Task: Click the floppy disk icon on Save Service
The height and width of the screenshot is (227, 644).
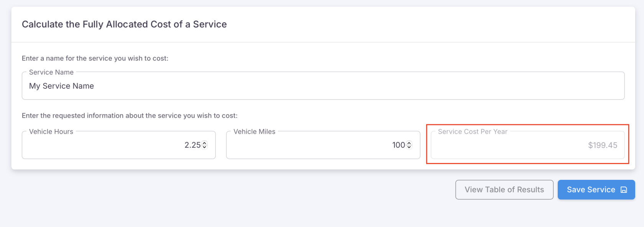Action: pos(624,190)
